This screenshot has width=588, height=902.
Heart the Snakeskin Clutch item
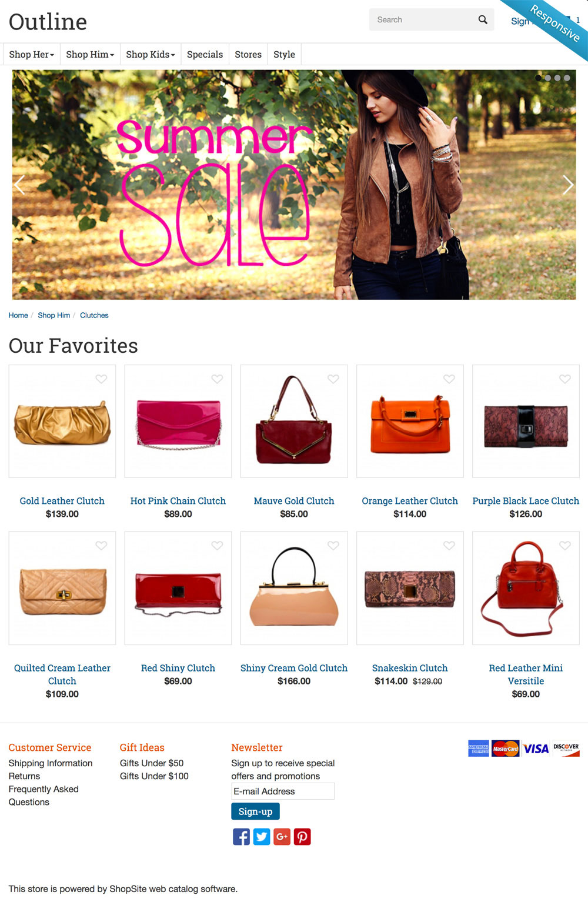click(x=449, y=546)
